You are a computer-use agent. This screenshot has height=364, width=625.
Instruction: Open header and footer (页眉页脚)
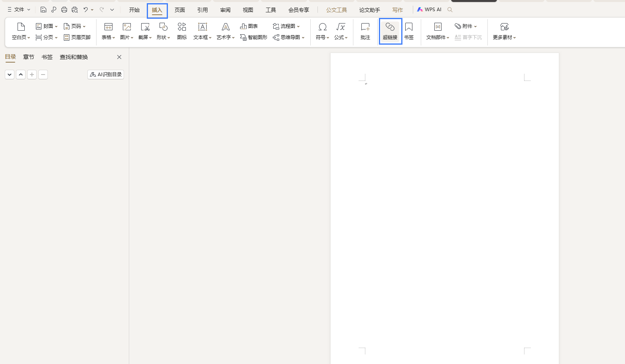click(77, 37)
